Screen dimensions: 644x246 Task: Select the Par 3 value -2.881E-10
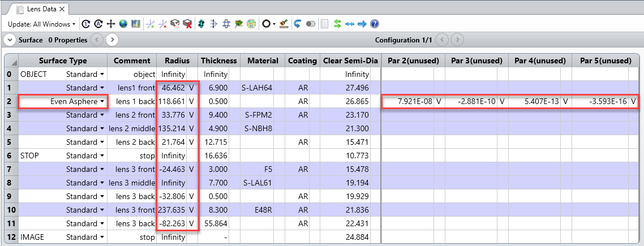point(471,101)
